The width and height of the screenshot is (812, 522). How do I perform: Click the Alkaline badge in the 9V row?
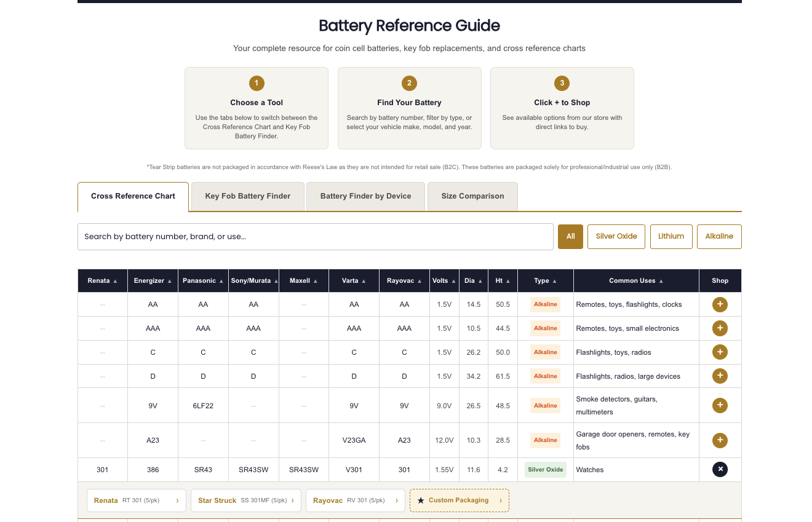(546, 406)
